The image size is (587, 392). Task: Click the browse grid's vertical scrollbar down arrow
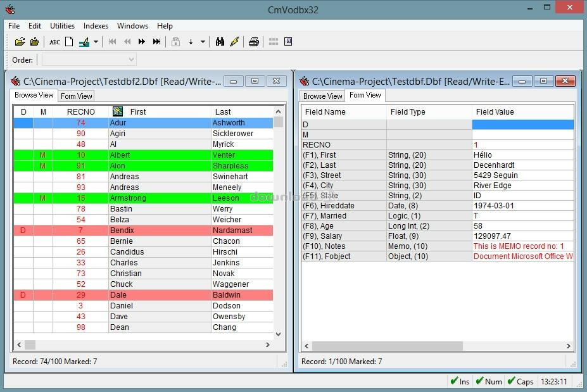point(278,334)
